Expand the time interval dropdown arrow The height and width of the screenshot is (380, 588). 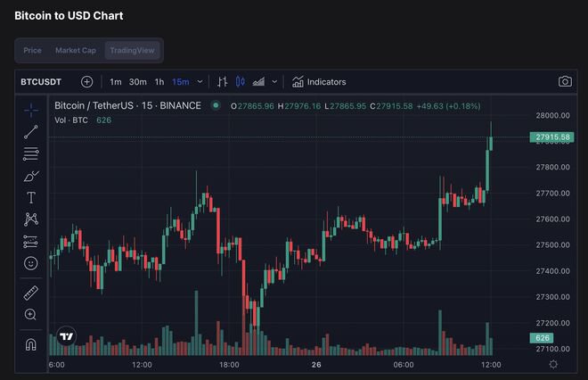point(200,81)
